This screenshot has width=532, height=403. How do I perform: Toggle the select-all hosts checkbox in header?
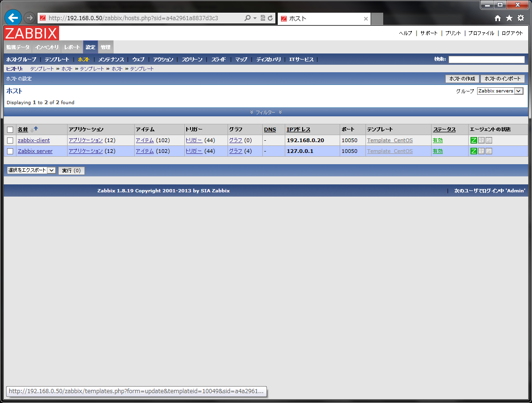point(10,129)
